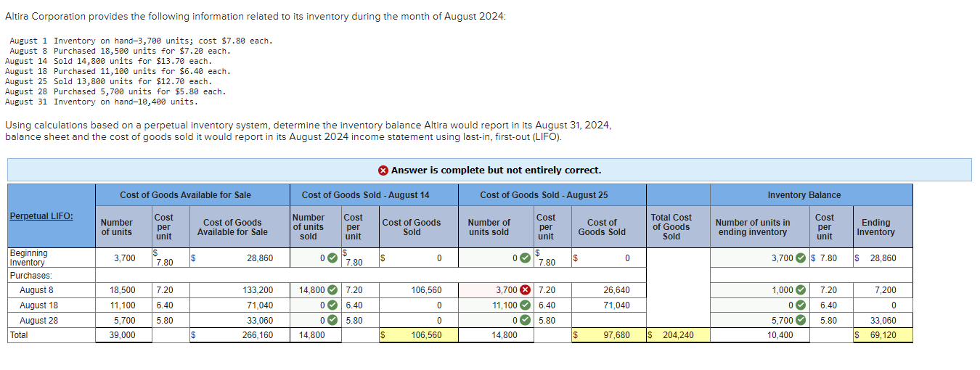The width and height of the screenshot is (980, 370).
Task: Click the green check in August 28's August 14 units sold
Action: (x=332, y=321)
